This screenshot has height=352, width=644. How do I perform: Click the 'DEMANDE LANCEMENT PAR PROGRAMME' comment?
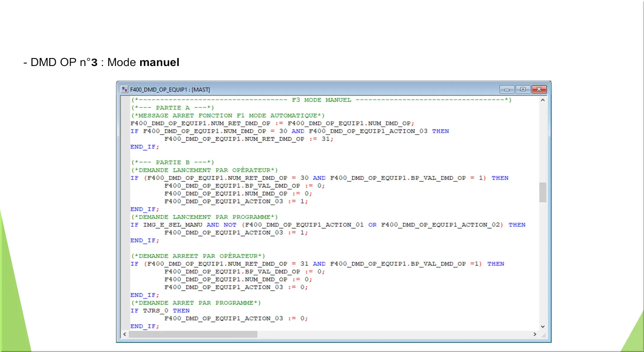205,217
